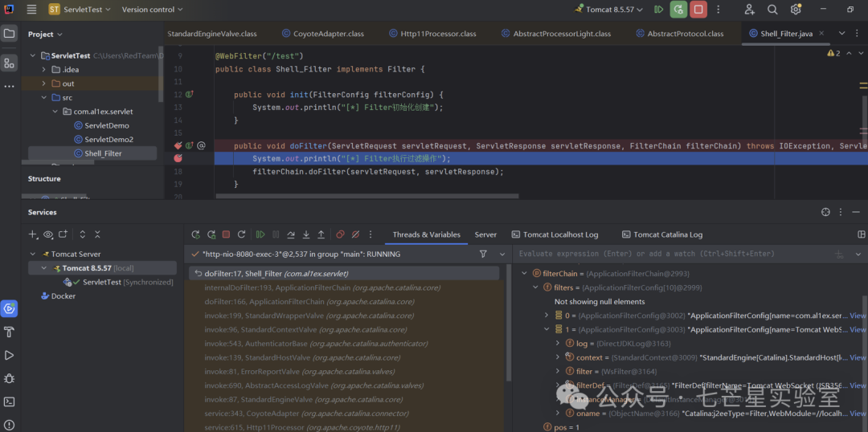This screenshot has height=432, width=868.
Task: Open the Project view dropdown
Action: pos(45,35)
